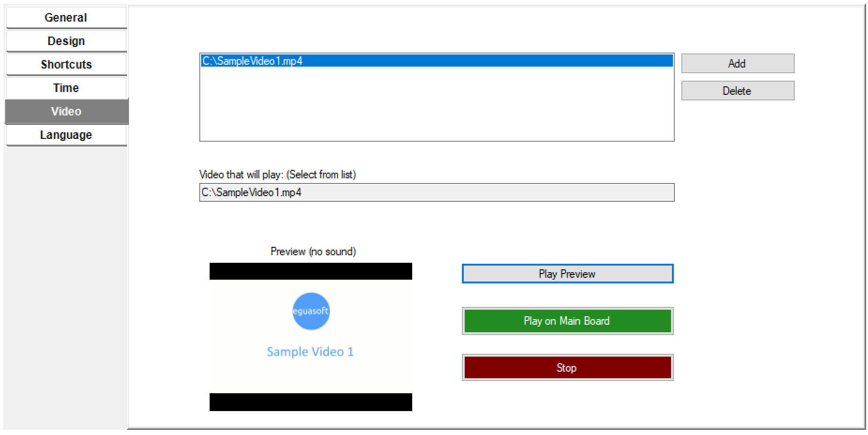Click the eguasoft logo in the preview
The width and height of the screenshot is (868, 435).
(311, 311)
